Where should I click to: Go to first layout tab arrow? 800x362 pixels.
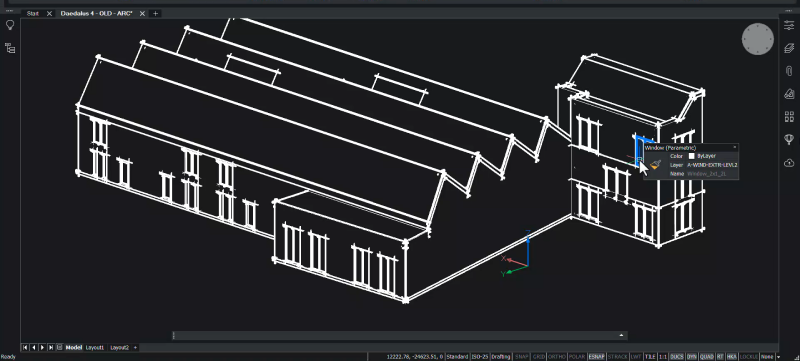(25, 347)
